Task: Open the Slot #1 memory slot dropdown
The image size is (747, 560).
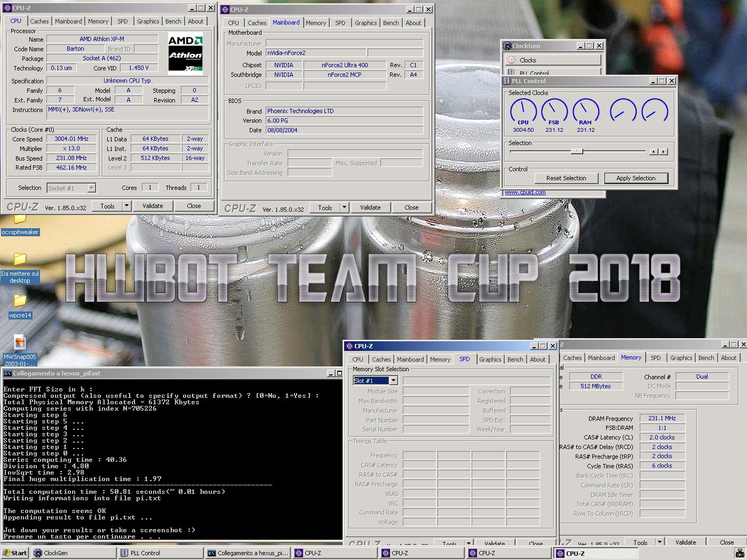Action: coord(393,380)
